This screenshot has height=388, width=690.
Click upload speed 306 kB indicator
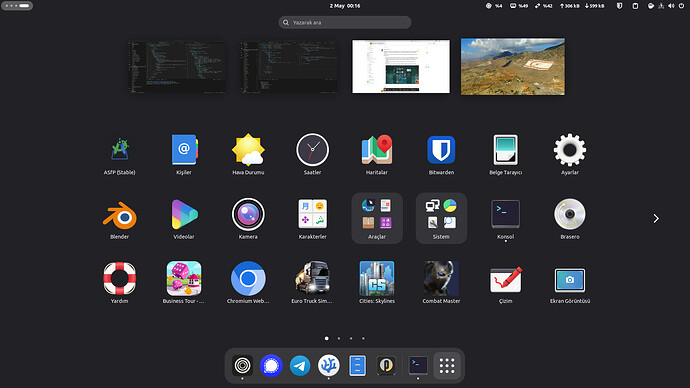coord(569,6)
